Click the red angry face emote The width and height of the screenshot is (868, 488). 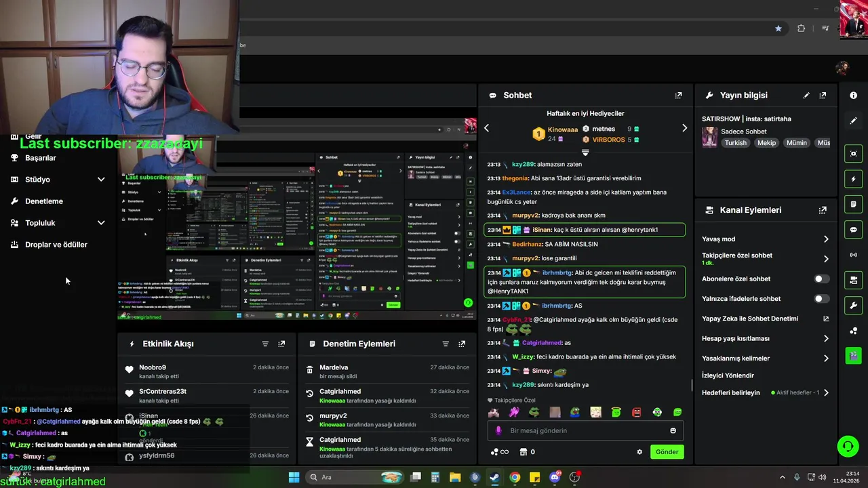pos(637,412)
